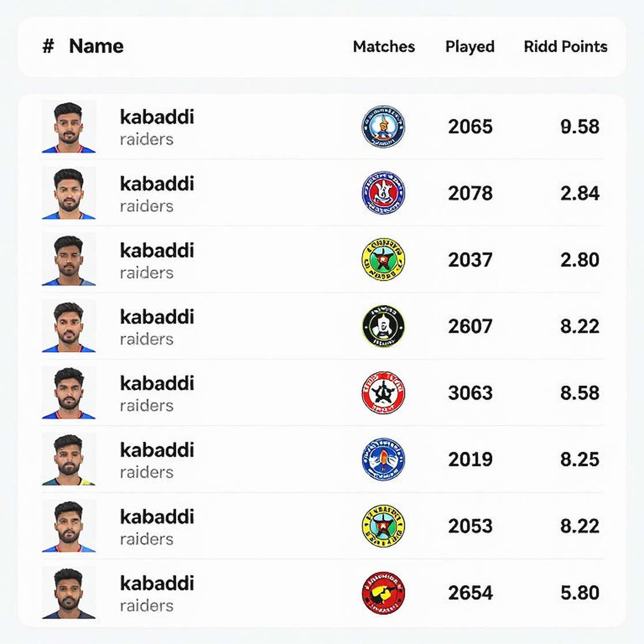644x644 pixels.
Task: Open player photo in the 2.84 row
Action: pyautogui.click(x=69, y=193)
